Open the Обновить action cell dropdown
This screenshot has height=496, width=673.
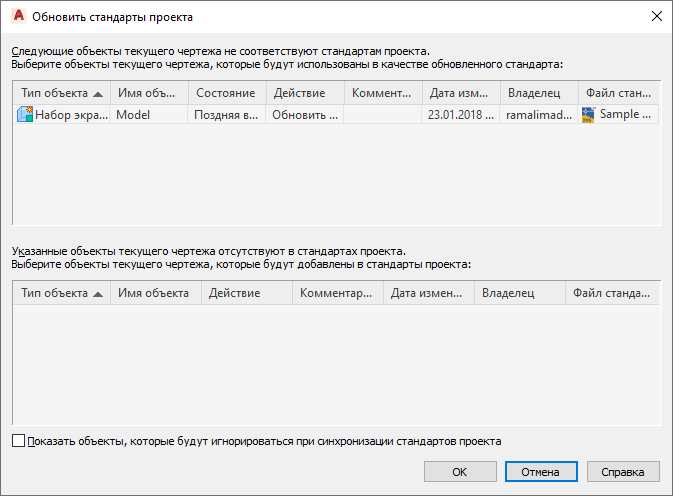pos(304,115)
